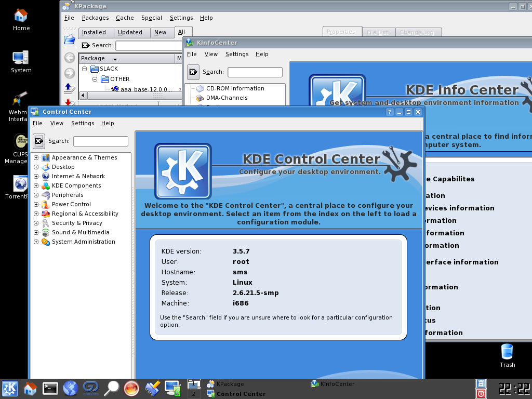Clear the Control Center search field
The image size is (532, 399).
click(x=39, y=141)
